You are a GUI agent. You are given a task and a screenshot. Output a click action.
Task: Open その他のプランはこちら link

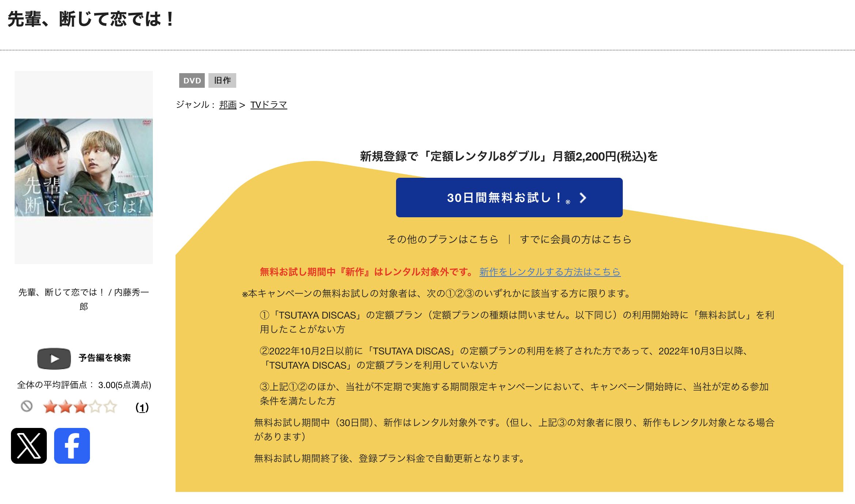click(x=442, y=239)
